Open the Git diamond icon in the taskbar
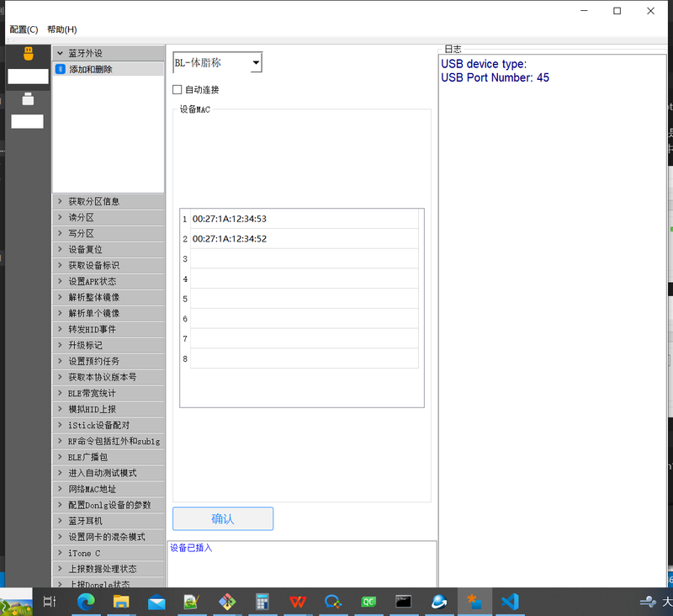The height and width of the screenshot is (616, 673). (x=227, y=602)
